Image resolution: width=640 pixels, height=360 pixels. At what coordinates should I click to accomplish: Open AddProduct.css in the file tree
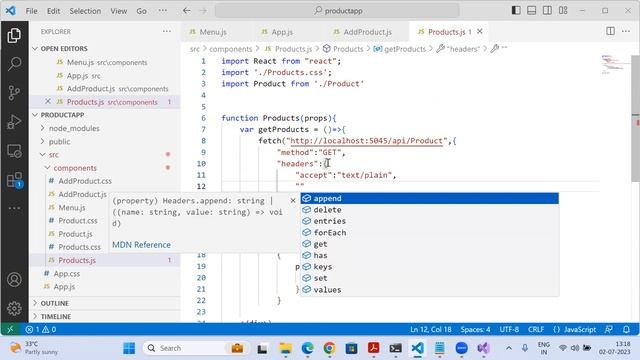[85, 181]
